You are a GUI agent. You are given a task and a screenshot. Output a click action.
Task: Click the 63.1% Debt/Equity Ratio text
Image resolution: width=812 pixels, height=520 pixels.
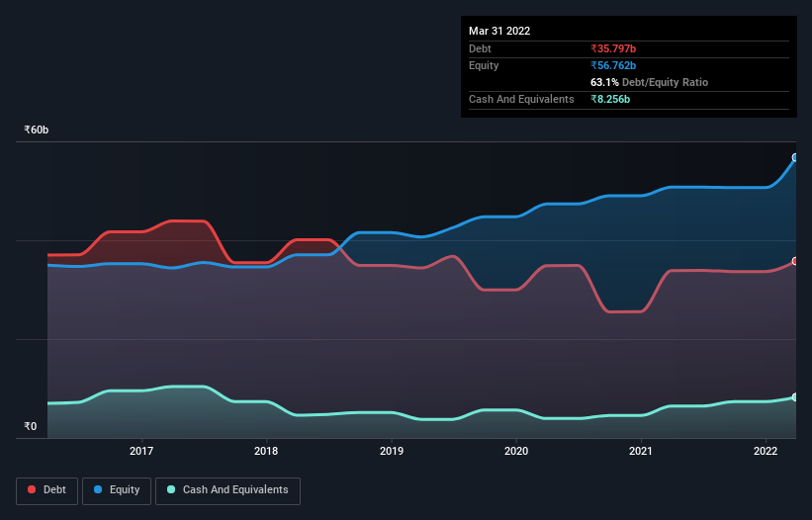pos(650,82)
